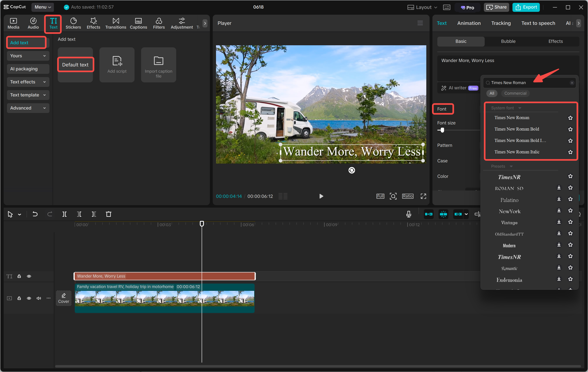Click the Export button
588x372 pixels.
point(526,7)
